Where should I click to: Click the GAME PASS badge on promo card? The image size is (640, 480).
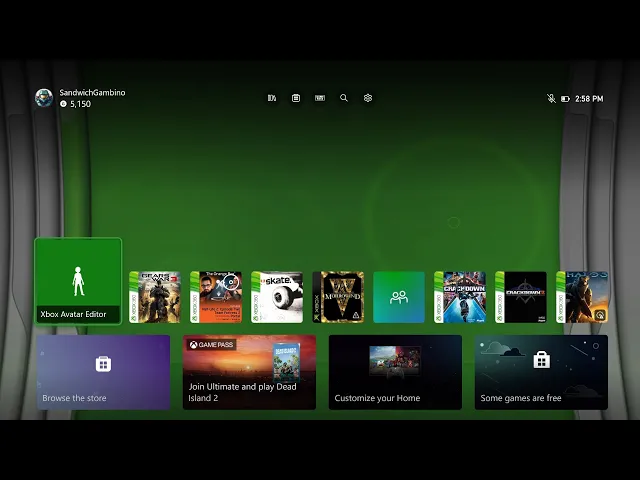pyautogui.click(x=211, y=345)
